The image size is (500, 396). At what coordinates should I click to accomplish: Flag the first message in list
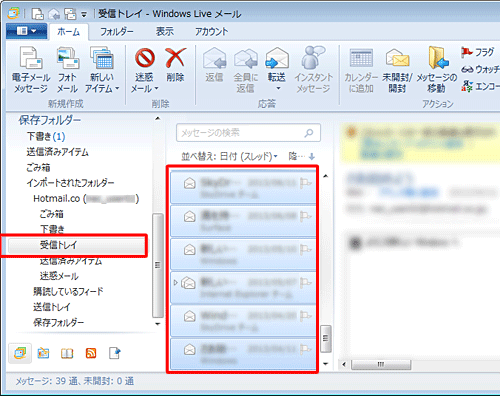click(305, 183)
